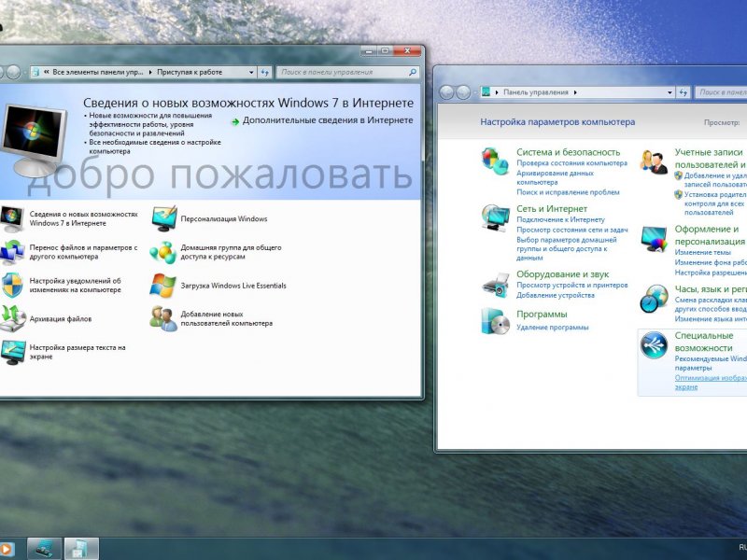Open the users icon for 'Добавление новых пользователей'
Screen dimensions: 747x560
(162, 318)
